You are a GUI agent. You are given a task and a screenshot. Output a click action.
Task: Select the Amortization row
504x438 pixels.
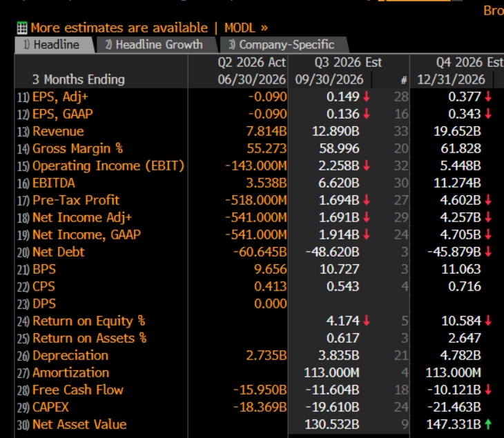click(70, 372)
